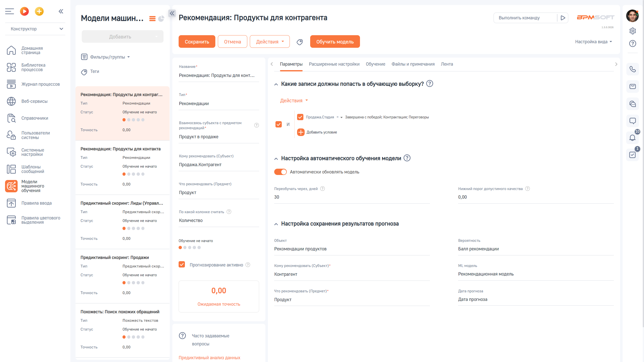Image resolution: width=644 pixels, height=362 pixels.
Task: Click the training status progress dots
Action: pos(190,248)
